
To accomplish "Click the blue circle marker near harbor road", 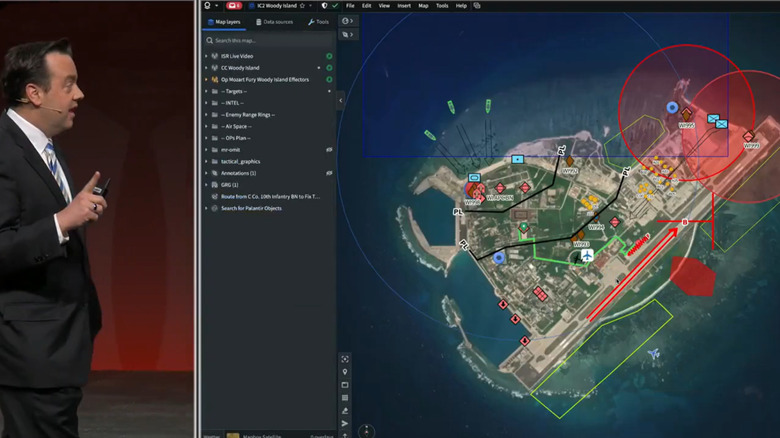I will (499, 258).
